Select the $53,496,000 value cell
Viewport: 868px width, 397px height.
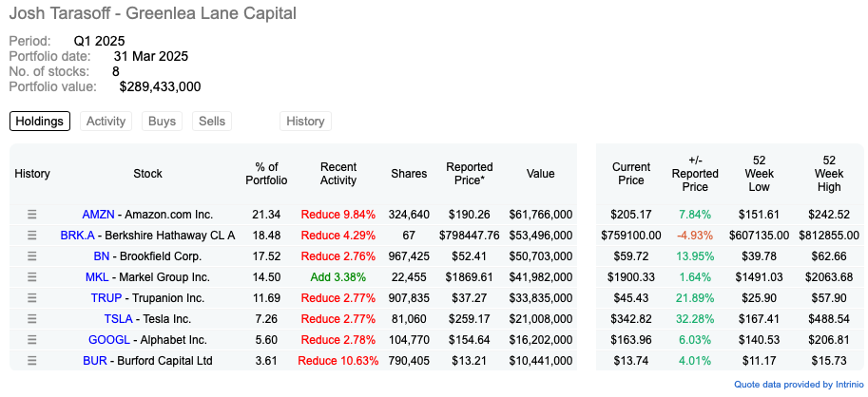pos(541,236)
